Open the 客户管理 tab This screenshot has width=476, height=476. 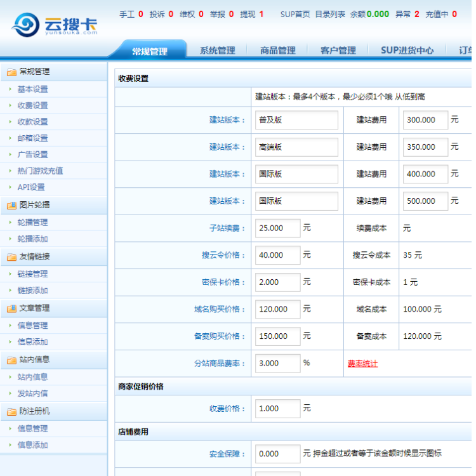tap(338, 50)
